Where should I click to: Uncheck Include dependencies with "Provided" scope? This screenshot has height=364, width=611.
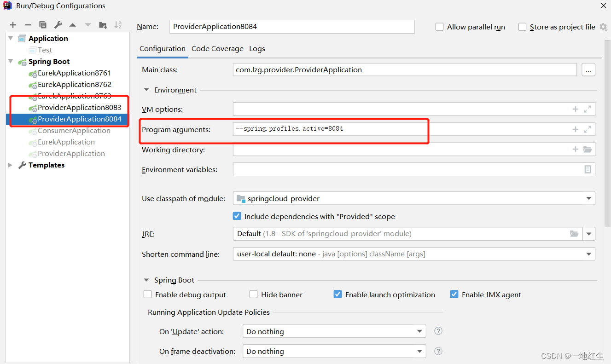(237, 216)
